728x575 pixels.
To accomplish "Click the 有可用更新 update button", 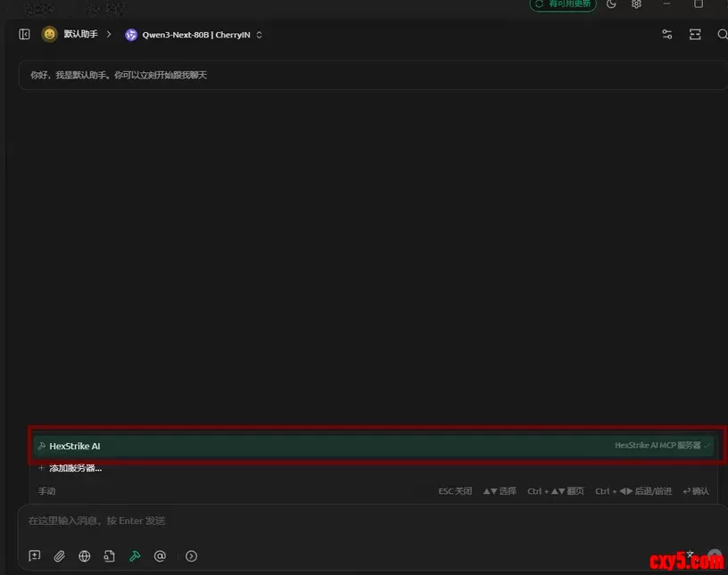I will click(563, 4).
